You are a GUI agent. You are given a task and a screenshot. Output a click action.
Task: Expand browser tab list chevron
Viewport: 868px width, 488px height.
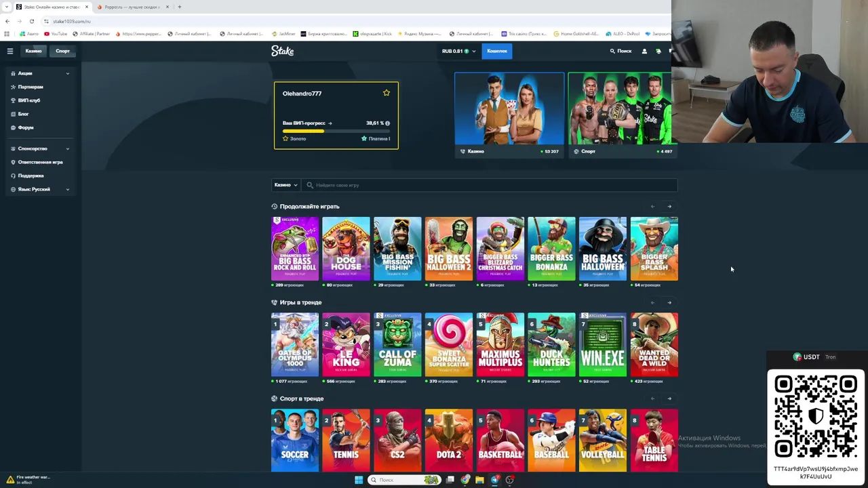pyautogui.click(x=6, y=7)
